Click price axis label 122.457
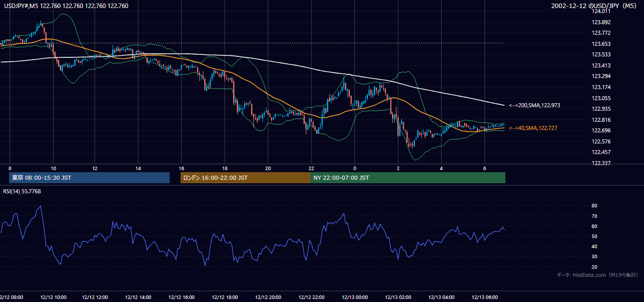This screenshot has width=644, height=302. [x=602, y=152]
